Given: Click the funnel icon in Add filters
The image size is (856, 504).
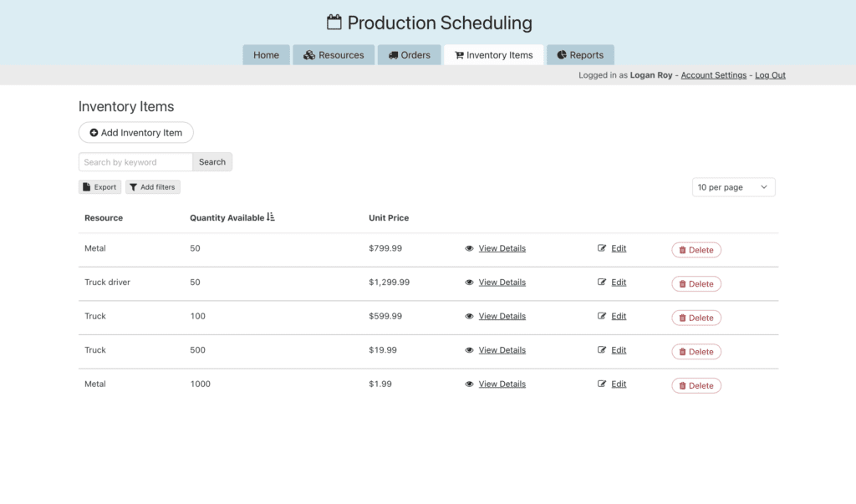Looking at the screenshot, I should [134, 187].
